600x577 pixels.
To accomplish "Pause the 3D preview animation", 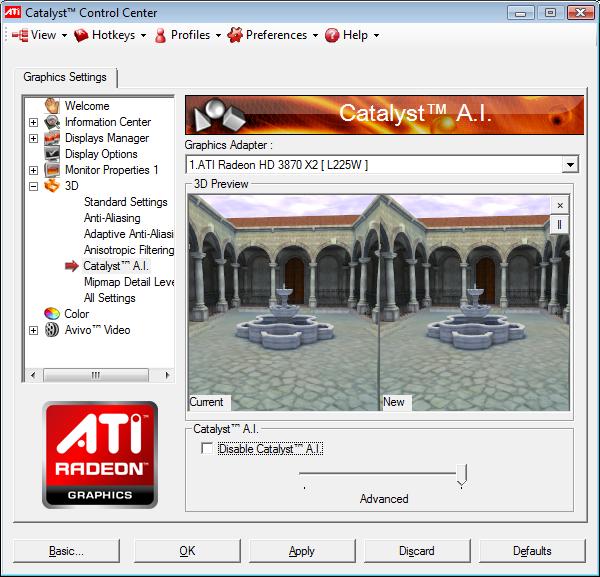I will coord(560,225).
